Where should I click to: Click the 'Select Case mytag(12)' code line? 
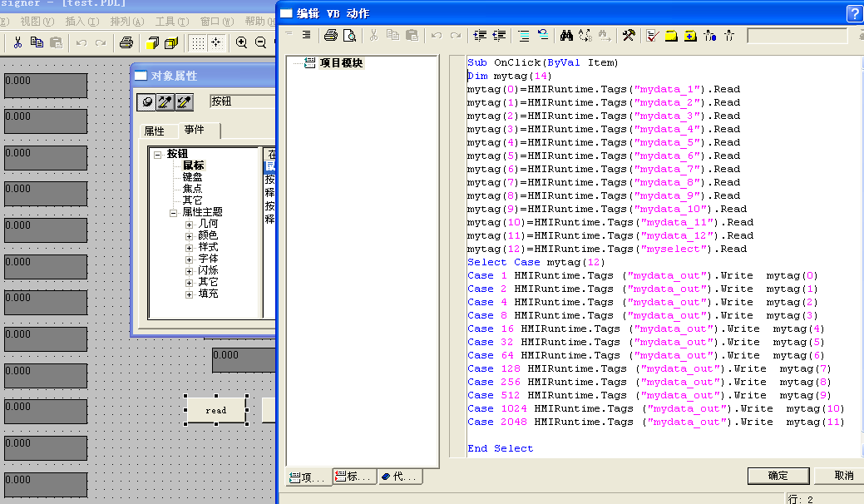536,262
